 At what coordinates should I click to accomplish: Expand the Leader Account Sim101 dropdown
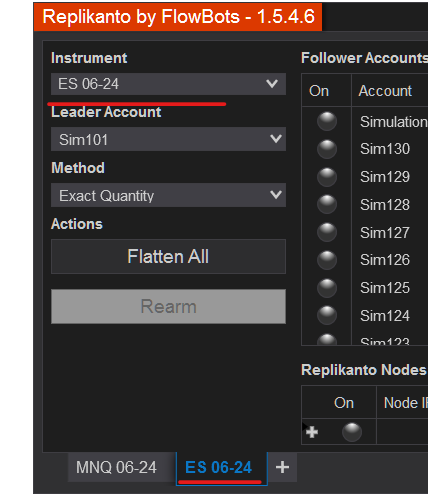click(x=168, y=139)
